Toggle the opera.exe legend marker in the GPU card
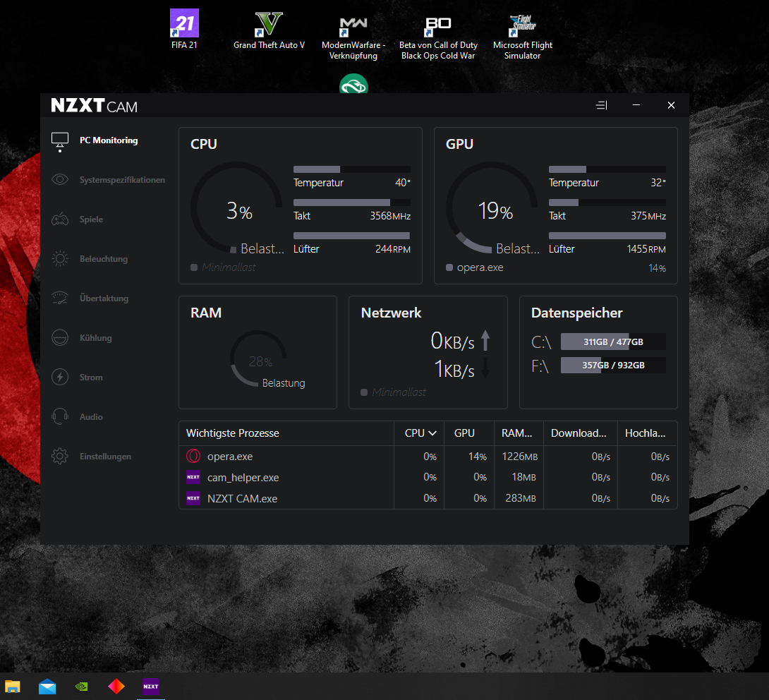 pyautogui.click(x=449, y=267)
